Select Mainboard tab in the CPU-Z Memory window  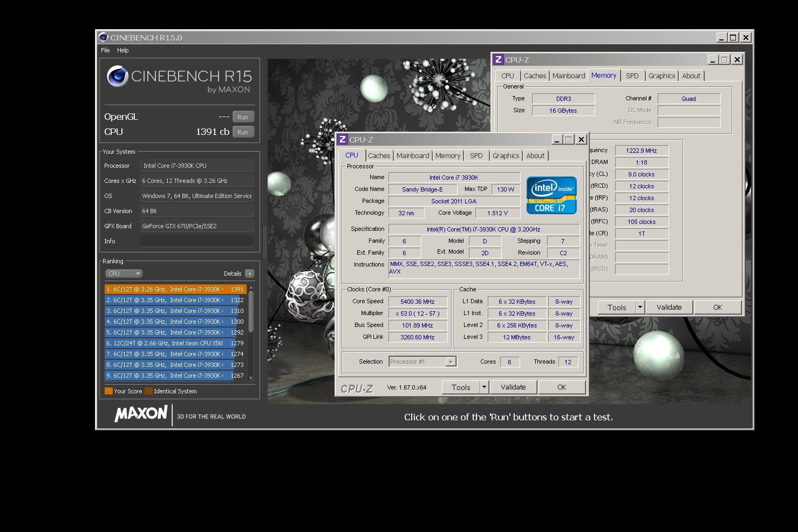(x=569, y=76)
